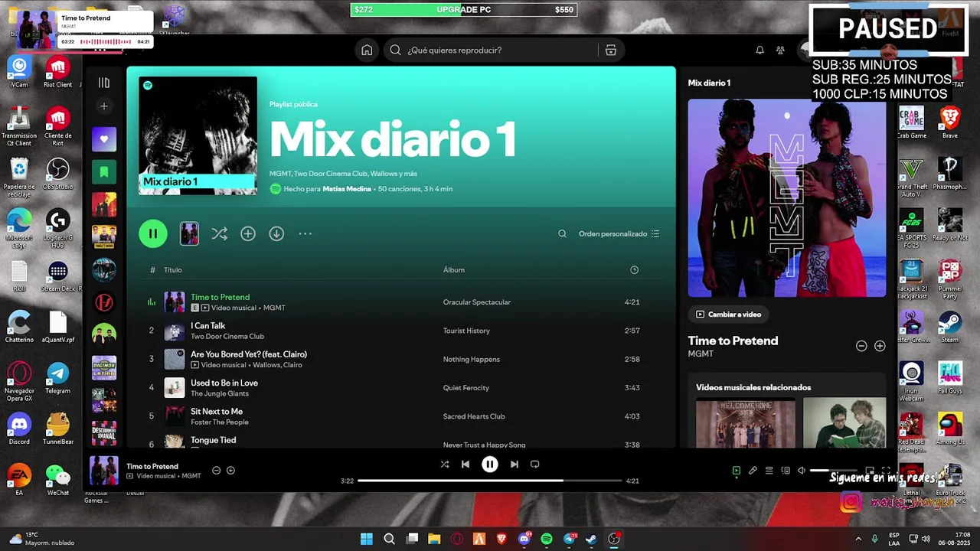Open the Welcome Home related video thumbnail
This screenshot has height=551, width=980.
(746, 422)
